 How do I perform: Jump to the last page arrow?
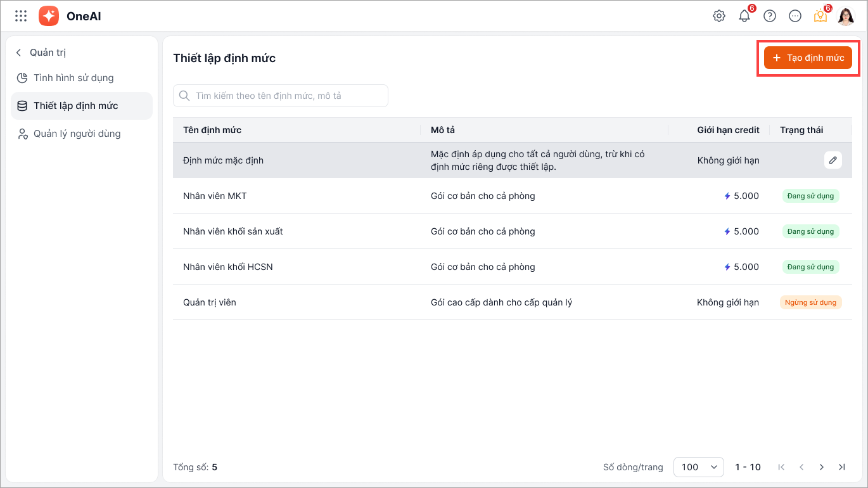[x=842, y=467]
